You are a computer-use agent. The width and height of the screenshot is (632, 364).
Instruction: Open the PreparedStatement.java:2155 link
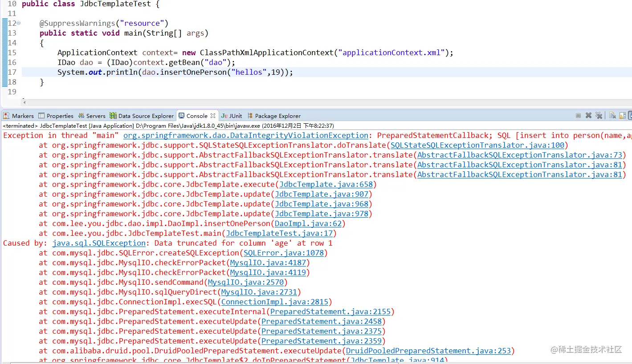point(330,311)
